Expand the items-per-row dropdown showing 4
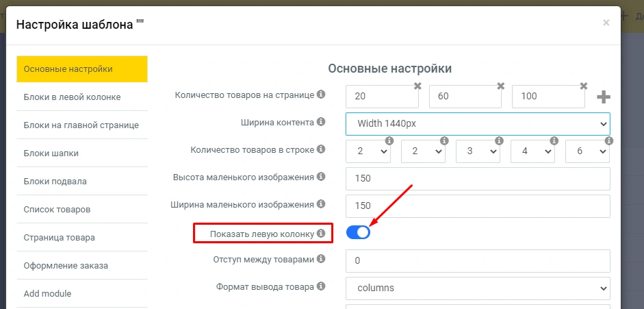The width and height of the screenshot is (644, 309). [532, 151]
